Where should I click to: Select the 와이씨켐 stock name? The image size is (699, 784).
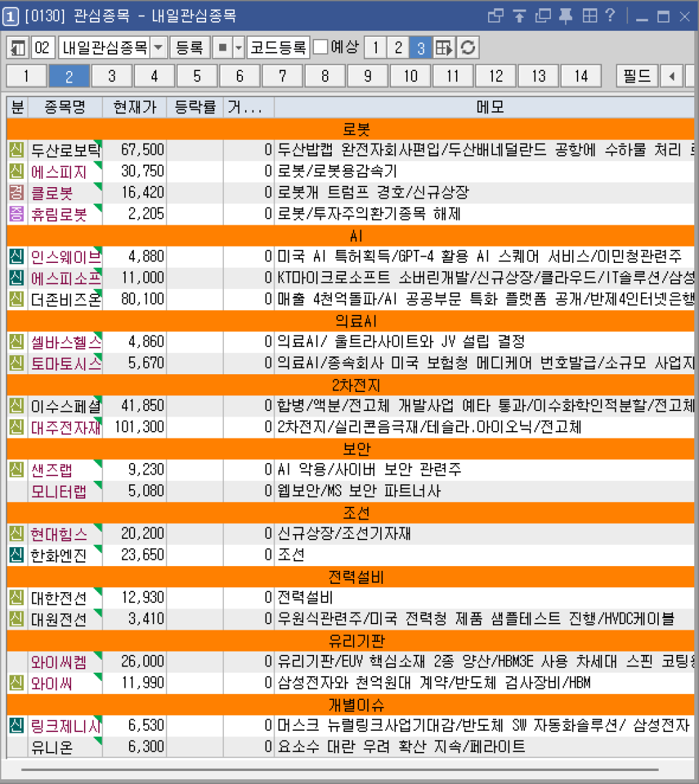59,662
